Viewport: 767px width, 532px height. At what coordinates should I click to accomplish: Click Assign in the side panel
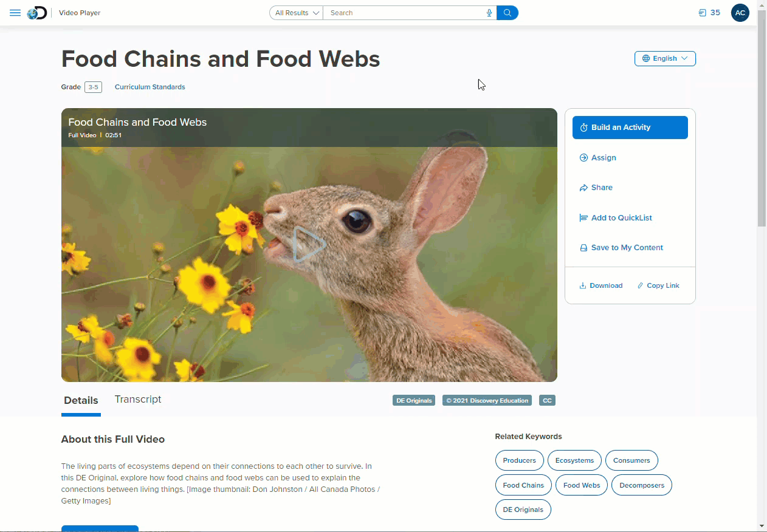(x=598, y=158)
